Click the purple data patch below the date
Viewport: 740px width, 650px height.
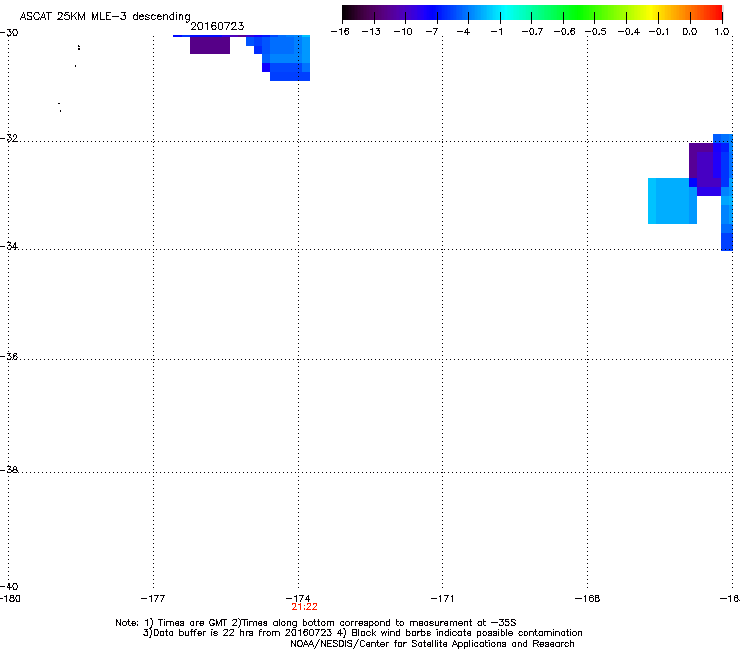pyautogui.click(x=210, y=45)
